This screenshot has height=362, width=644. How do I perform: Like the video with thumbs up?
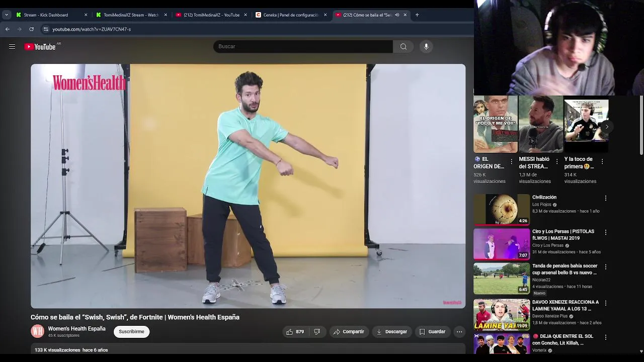[295, 332]
